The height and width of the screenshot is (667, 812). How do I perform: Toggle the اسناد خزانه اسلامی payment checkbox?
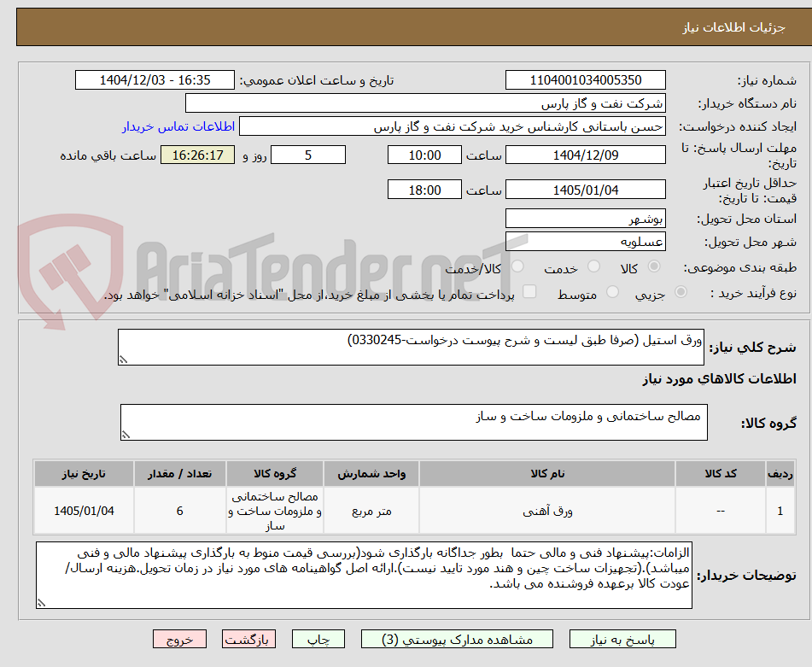coord(529,291)
